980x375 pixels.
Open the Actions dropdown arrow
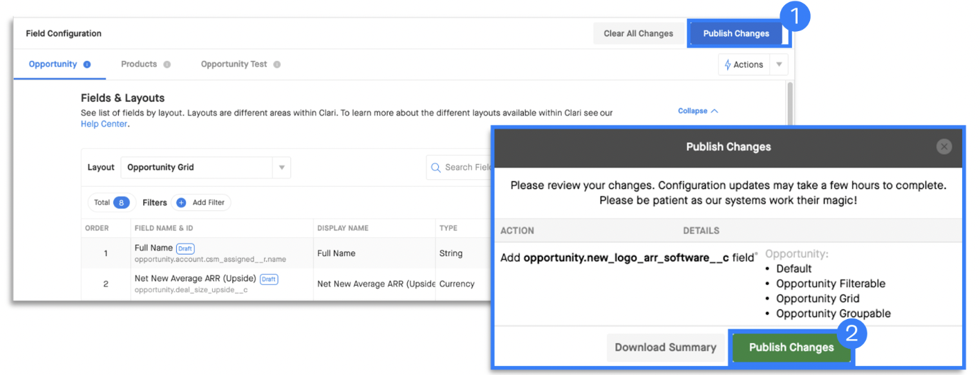(779, 64)
